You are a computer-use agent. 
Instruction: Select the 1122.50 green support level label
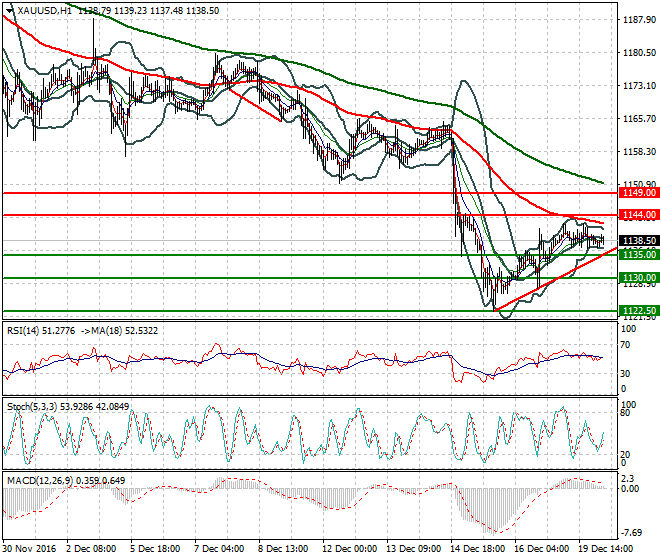(x=639, y=311)
